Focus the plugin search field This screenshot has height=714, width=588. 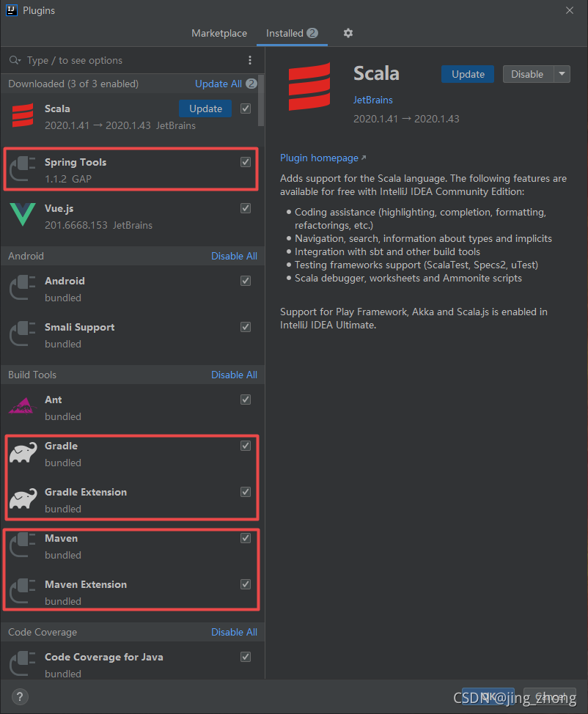132,60
